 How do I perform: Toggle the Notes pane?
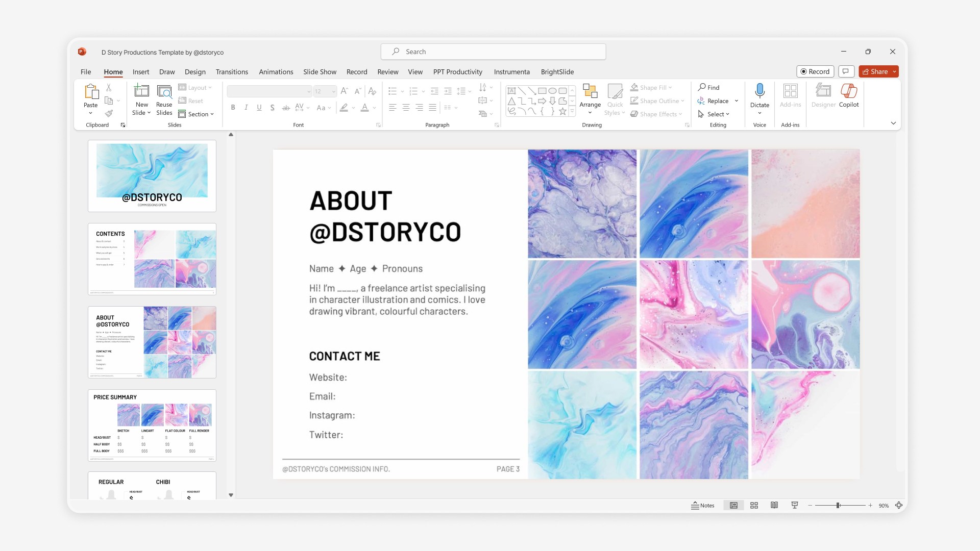click(x=702, y=505)
